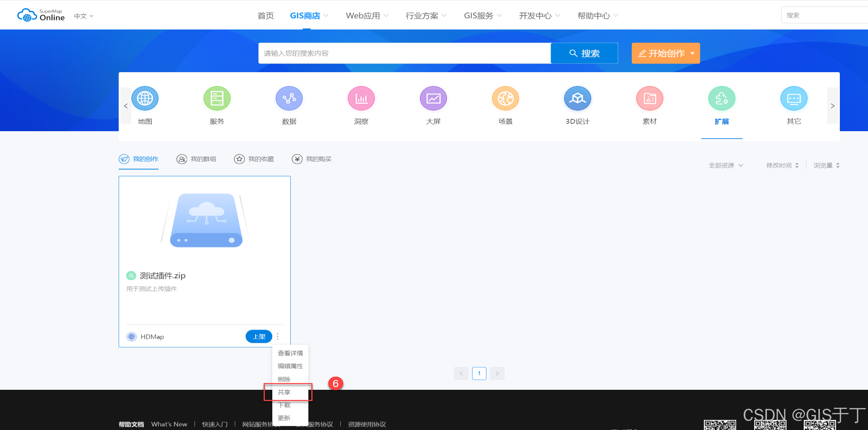Screen dimensions: 868x430
Task: Switch to 我的收藏 tab
Action: (x=254, y=159)
